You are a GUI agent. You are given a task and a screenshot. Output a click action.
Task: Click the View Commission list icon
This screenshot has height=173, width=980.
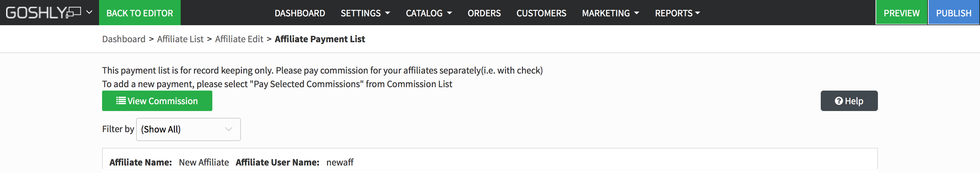click(x=121, y=100)
